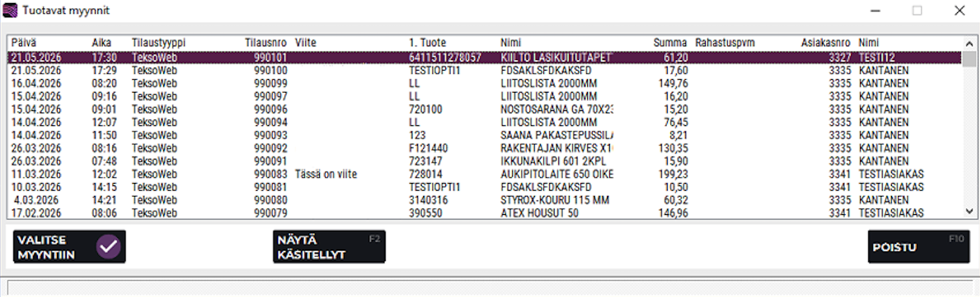Image resolution: width=980 pixels, height=297 pixels.
Task: Select order number 990079
Action: pos(270,213)
